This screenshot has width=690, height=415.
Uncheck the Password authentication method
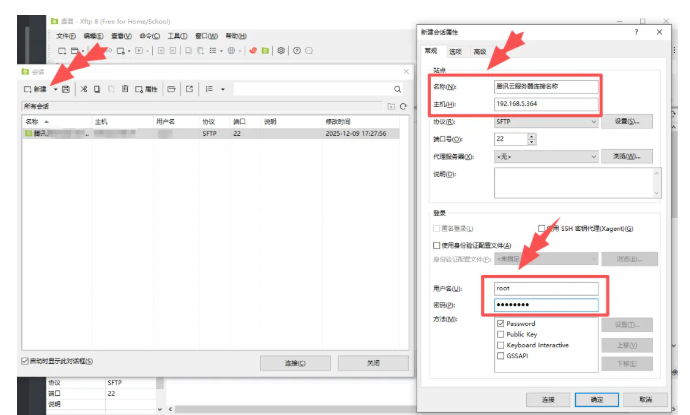point(501,323)
